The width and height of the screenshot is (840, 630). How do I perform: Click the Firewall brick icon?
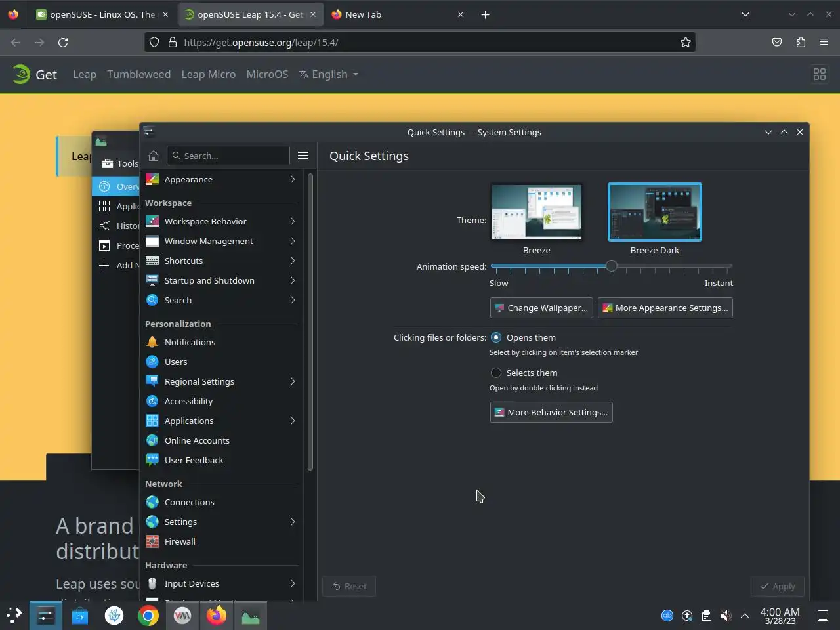click(152, 541)
